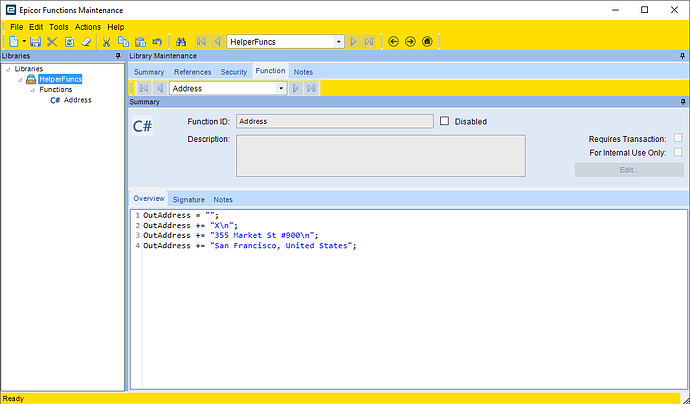The height and width of the screenshot is (404, 690).
Task: Toggle the Disabled checkbox
Action: coord(444,121)
